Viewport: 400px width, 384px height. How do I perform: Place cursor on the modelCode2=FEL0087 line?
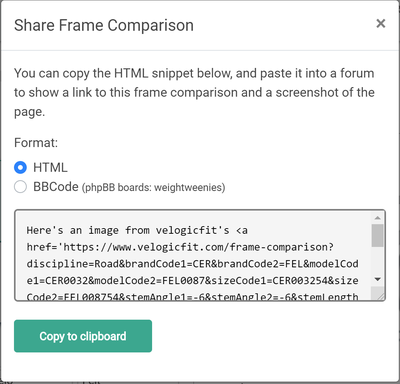pos(192,280)
